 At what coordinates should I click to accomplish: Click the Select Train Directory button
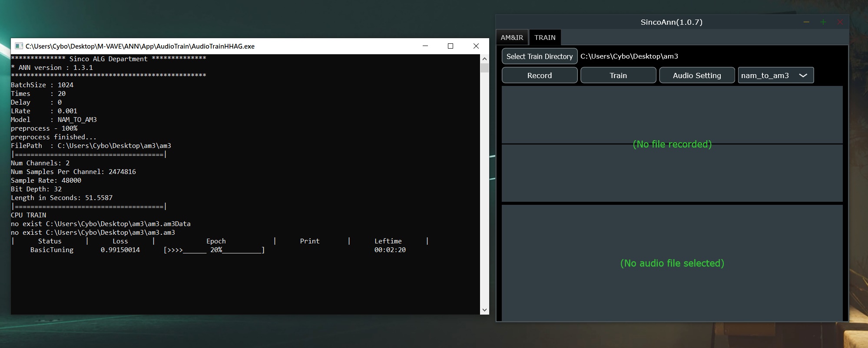coord(540,56)
